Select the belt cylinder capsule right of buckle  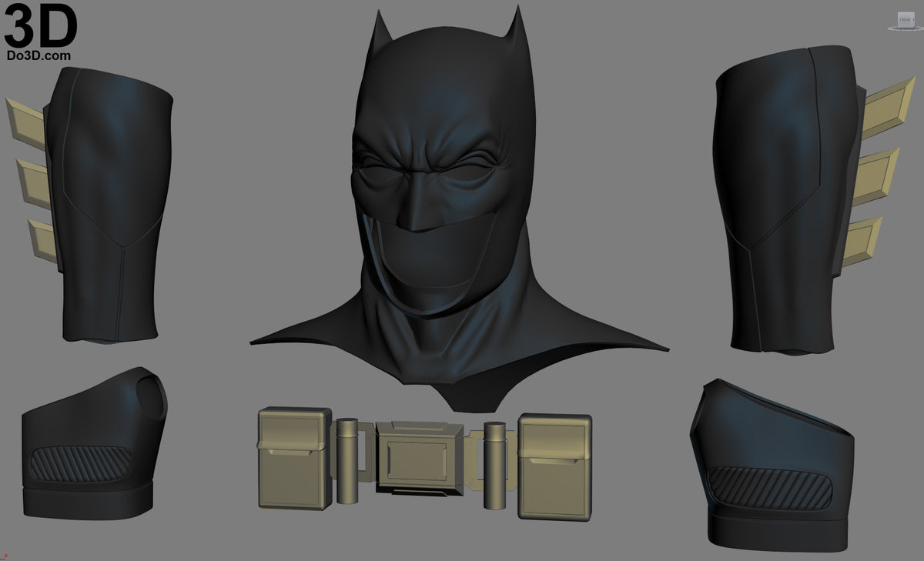pyautogui.click(x=494, y=465)
